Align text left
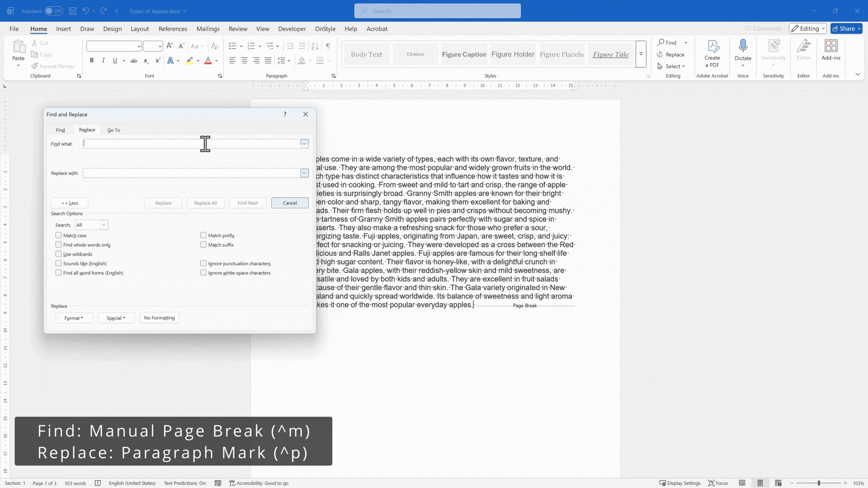The width and height of the screenshot is (868, 488). [x=232, y=61]
